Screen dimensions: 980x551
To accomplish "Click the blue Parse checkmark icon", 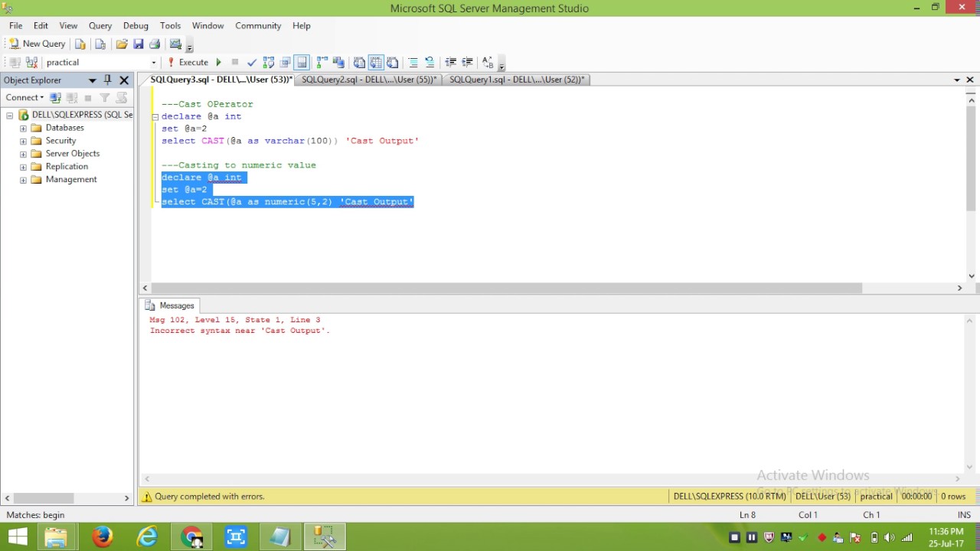I will [252, 63].
